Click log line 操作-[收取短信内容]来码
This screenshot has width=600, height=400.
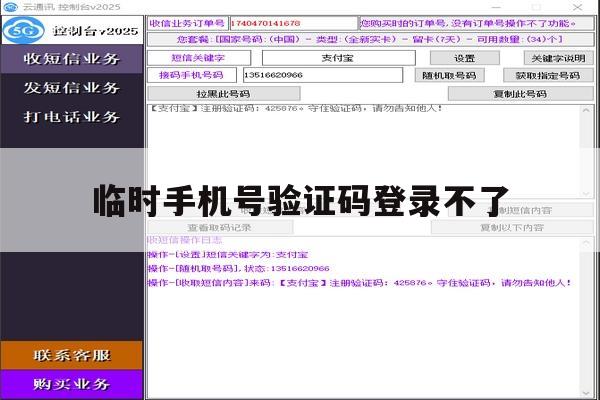pyautogui.click(x=360, y=283)
